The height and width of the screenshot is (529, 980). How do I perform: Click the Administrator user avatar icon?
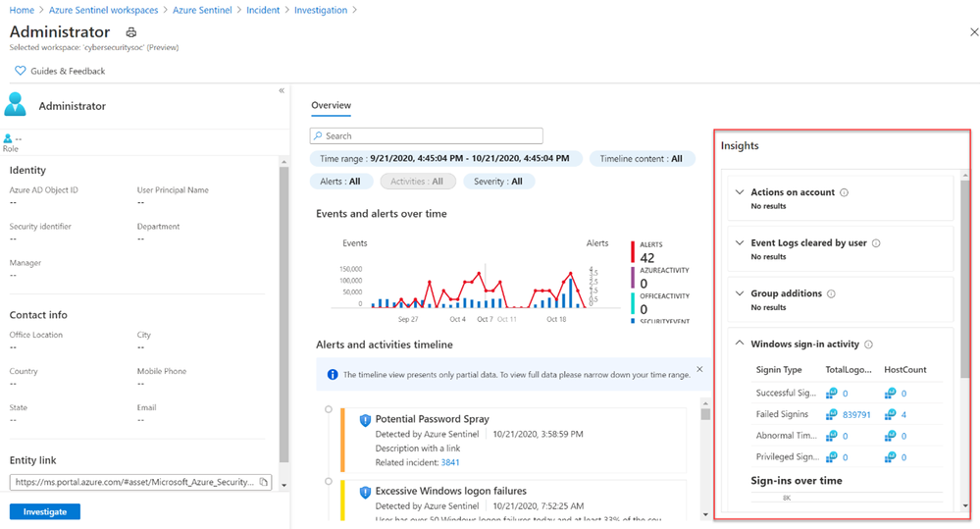pos(15,104)
